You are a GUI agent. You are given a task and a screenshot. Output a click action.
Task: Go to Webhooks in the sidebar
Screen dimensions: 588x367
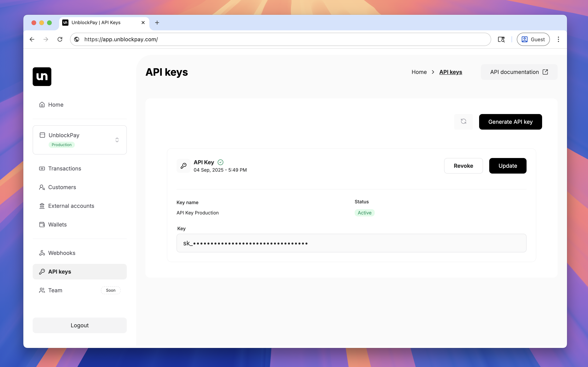tap(62, 253)
